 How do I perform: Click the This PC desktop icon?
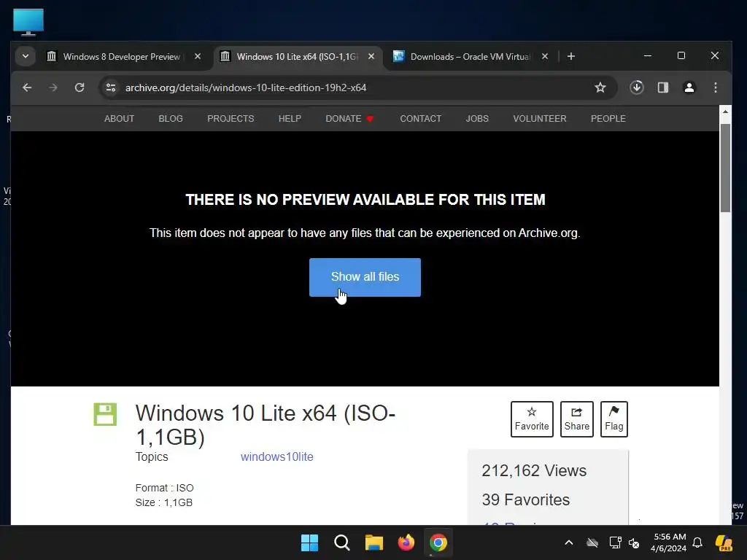(x=28, y=22)
